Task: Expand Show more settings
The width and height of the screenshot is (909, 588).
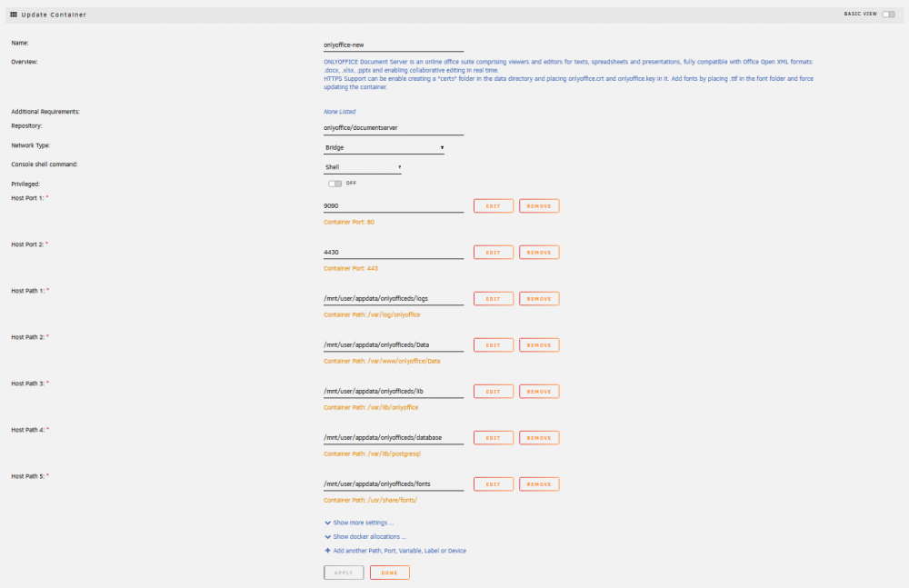Action: 363,523
